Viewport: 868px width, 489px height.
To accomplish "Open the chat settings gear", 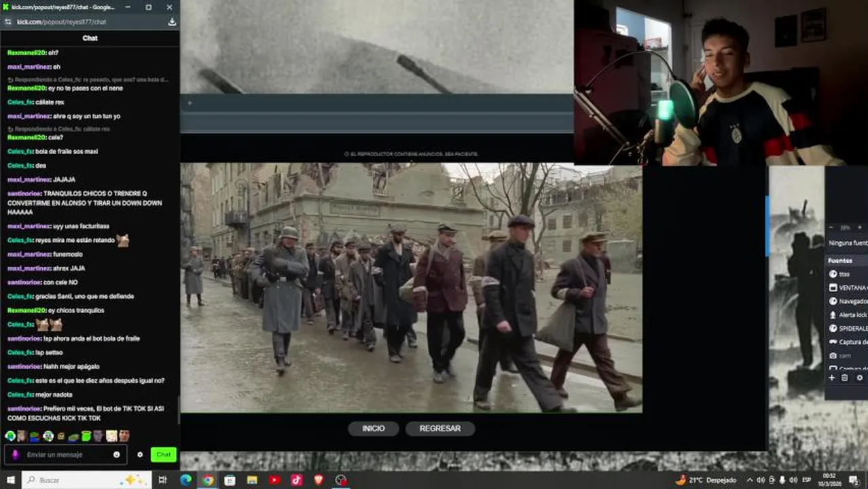I will (140, 454).
